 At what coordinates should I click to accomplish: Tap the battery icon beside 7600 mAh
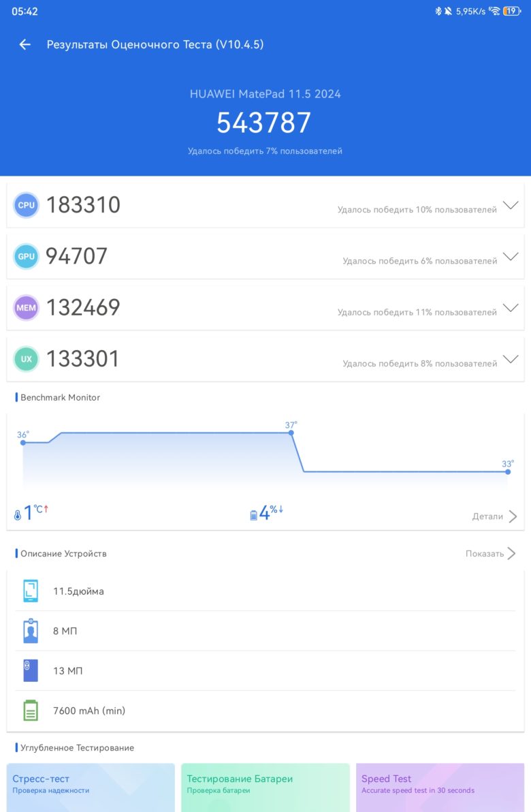point(31,710)
